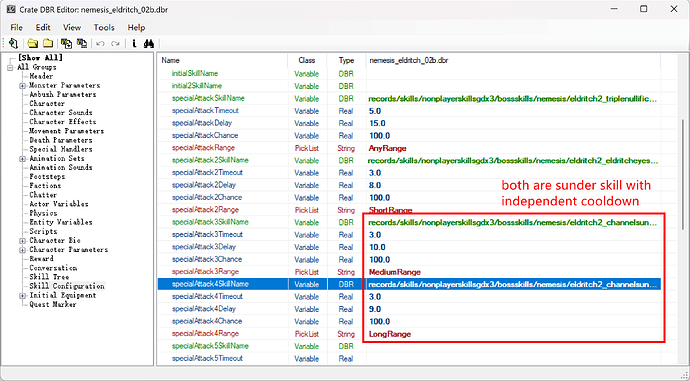Select the specialAttack2Chance row name

207,197
